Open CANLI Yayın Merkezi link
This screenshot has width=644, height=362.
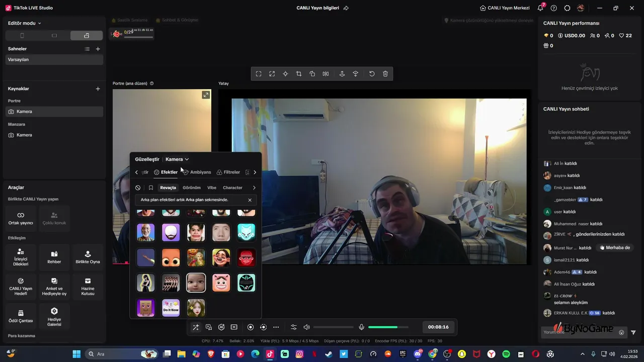point(505,8)
